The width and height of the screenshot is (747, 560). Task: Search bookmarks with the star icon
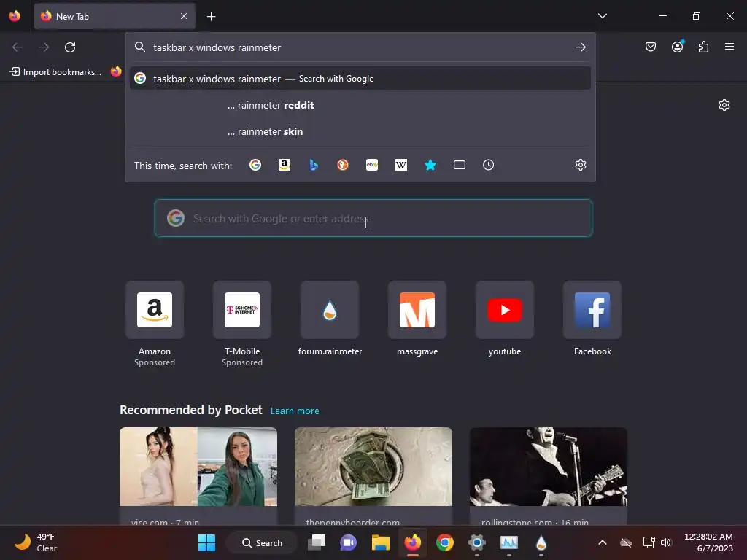pyautogui.click(x=430, y=166)
